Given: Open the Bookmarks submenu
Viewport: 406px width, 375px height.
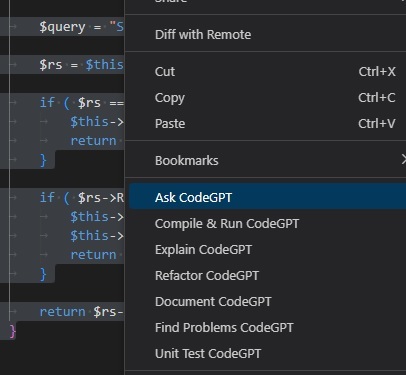Looking at the screenshot, I should pyautogui.click(x=267, y=161).
